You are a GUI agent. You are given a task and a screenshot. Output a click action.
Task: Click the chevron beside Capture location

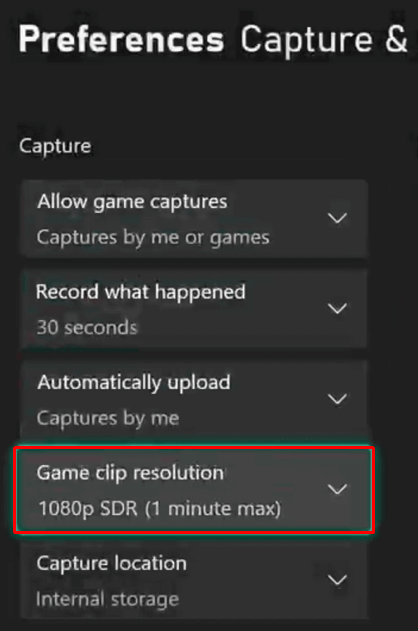[337, 580]
